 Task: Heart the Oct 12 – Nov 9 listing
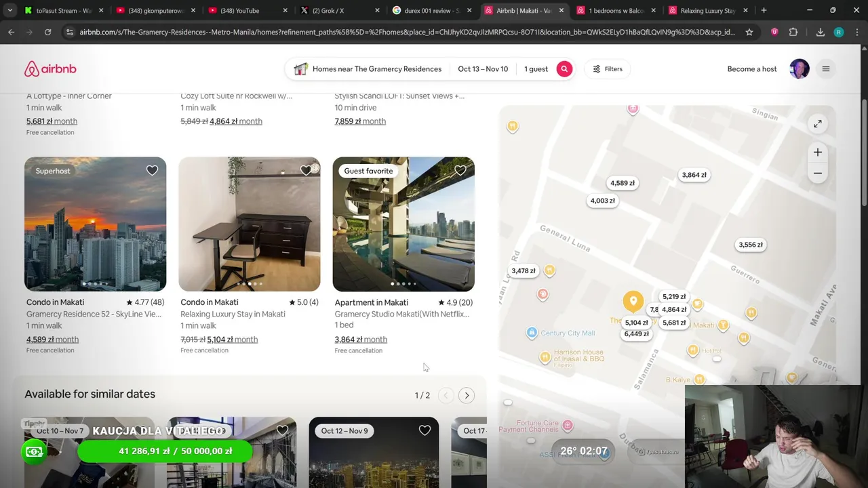pos(425,430)
